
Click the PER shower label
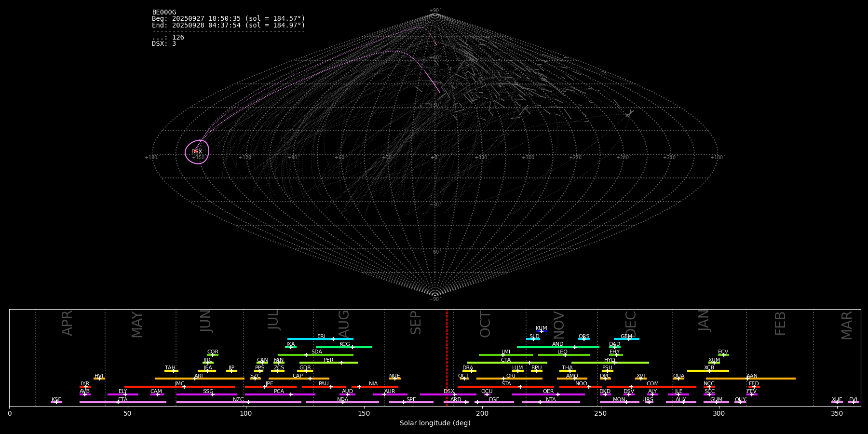328,360
